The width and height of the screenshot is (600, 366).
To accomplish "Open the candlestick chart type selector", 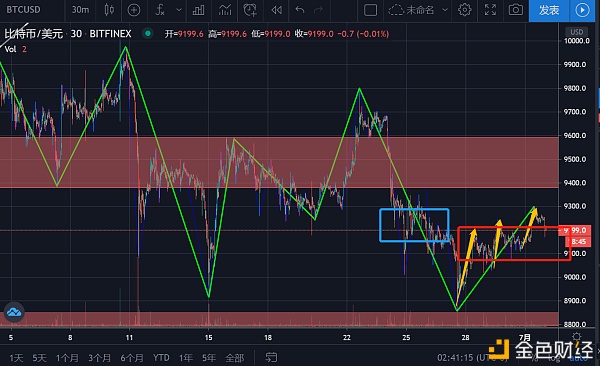I will pyautogui.click(x=109, y=10).
